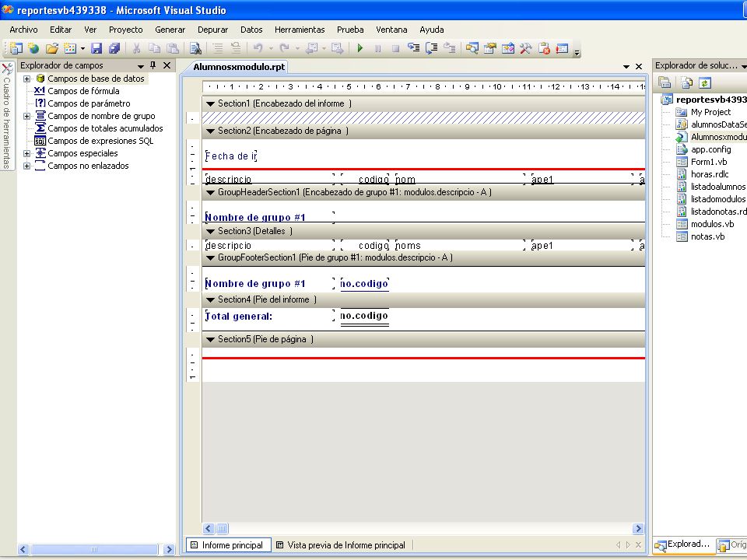Open the Proyecto menu

pos(126,30)
